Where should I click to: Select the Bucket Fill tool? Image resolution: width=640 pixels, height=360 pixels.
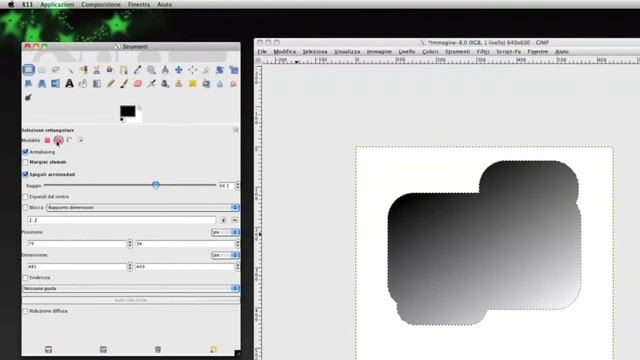(83, 84)
